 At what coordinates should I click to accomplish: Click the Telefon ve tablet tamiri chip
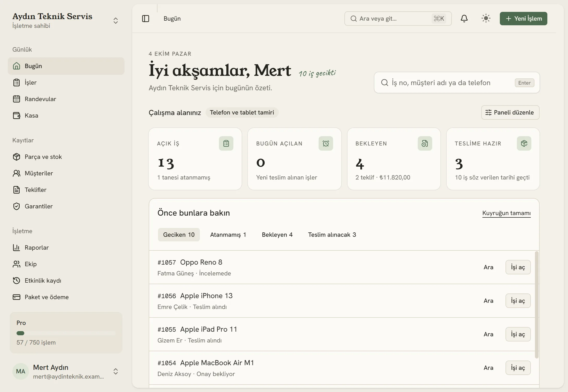click(242, 112)
